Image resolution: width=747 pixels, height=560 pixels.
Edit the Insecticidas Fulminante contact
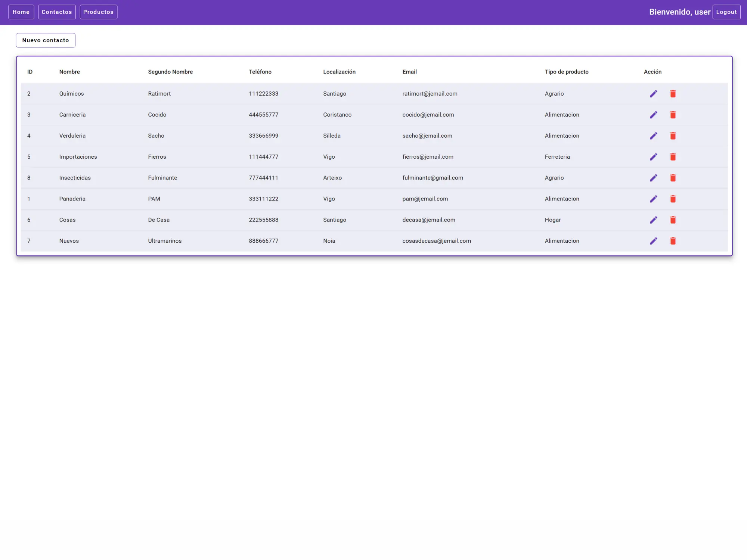coord(653,178)
